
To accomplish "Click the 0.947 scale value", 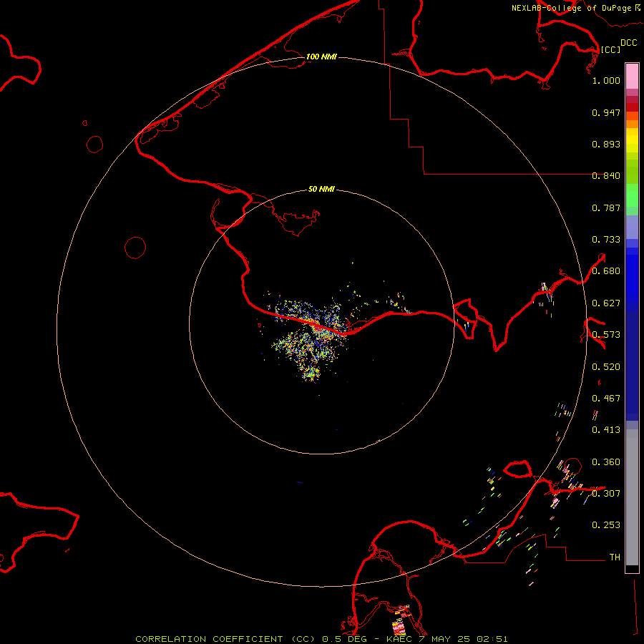I will [606, 112].
